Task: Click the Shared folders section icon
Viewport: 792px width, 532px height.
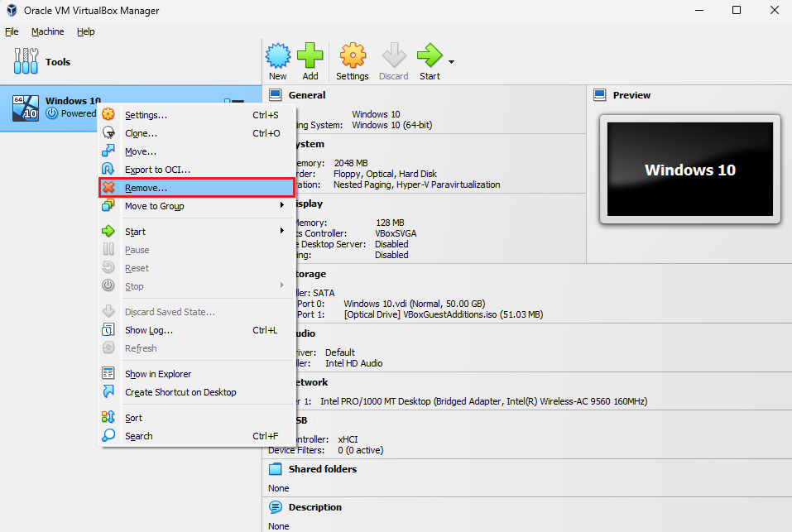Action: (276, 469)
